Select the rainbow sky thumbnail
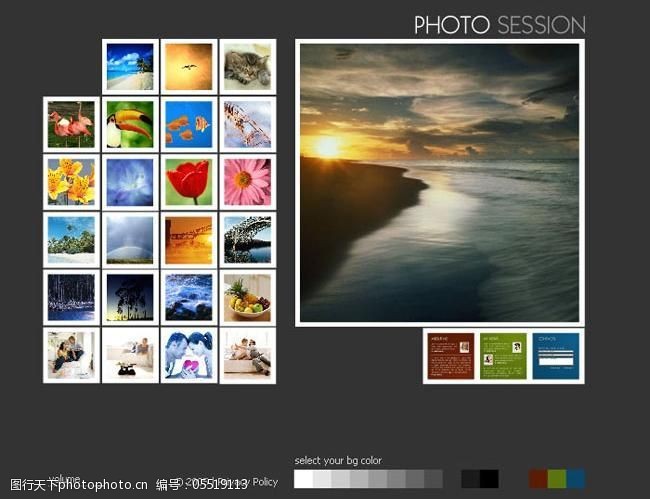The image size is (650, 499). 130,240
